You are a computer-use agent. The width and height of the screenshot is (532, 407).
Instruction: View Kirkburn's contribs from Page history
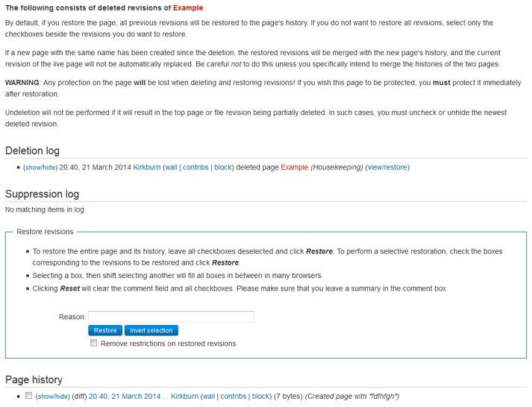pyautogui.click(x=233, y=397)
